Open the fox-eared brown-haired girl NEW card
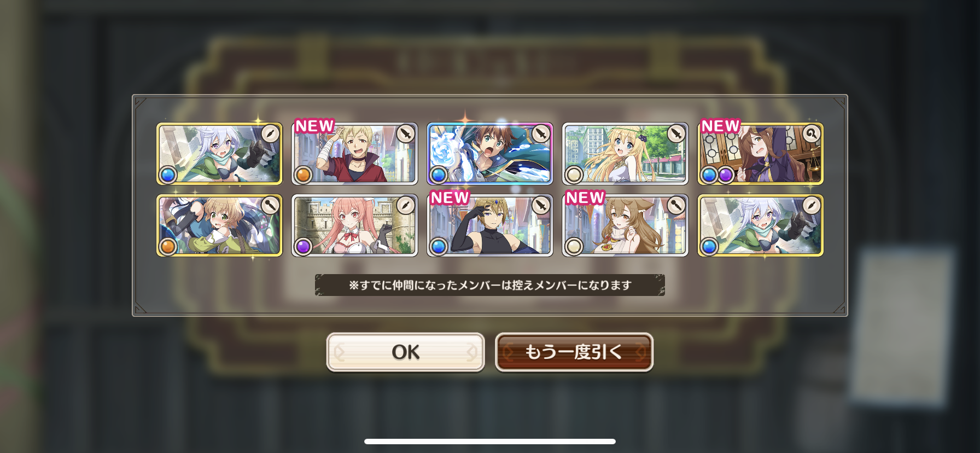 click(625, 225)
